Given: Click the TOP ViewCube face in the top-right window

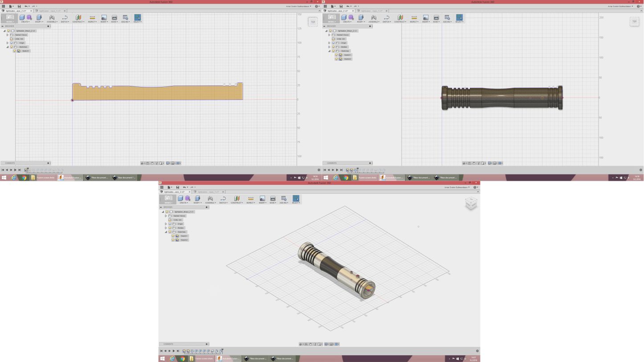Looking at the screenshot, I should point(634,21).
